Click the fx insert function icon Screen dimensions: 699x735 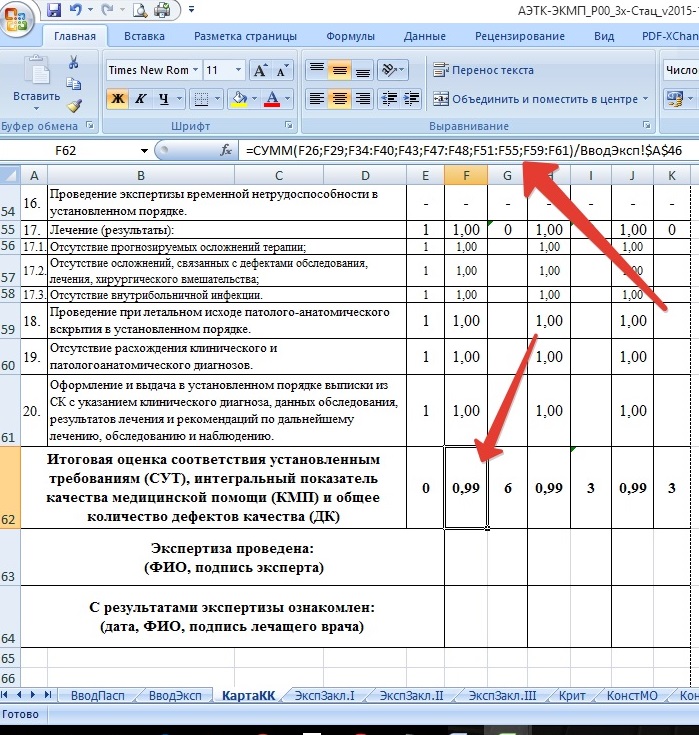point(226,150)
